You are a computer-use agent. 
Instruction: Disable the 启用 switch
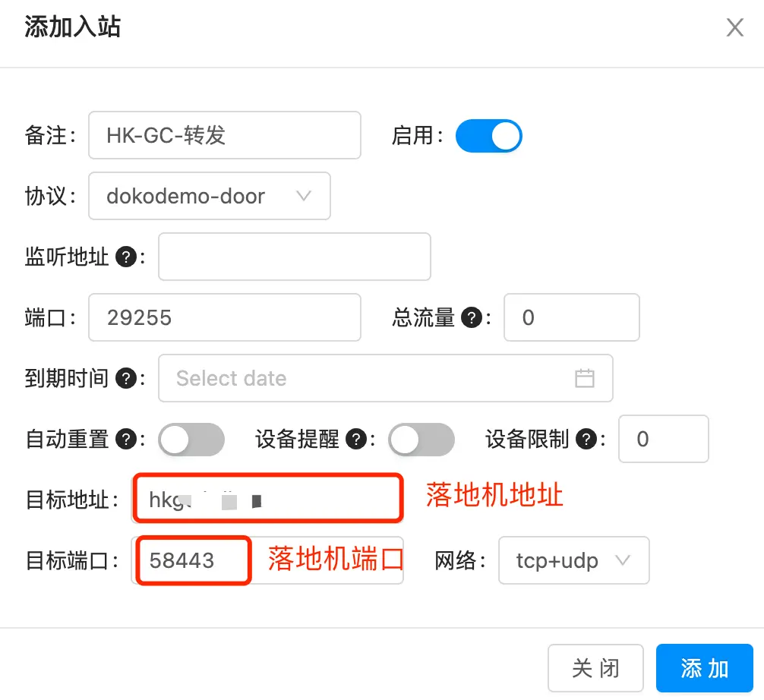(x=488, y=136)
